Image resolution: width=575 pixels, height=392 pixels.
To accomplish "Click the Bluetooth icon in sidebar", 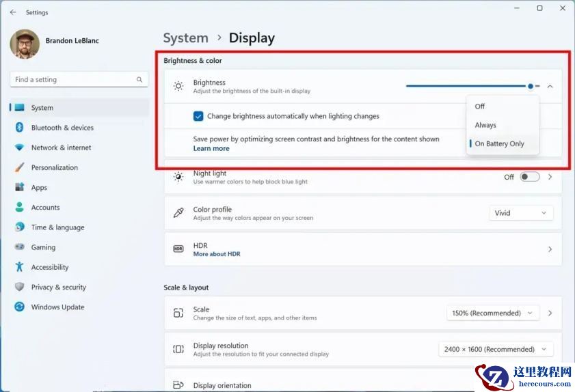I will [x=19, y=128].
